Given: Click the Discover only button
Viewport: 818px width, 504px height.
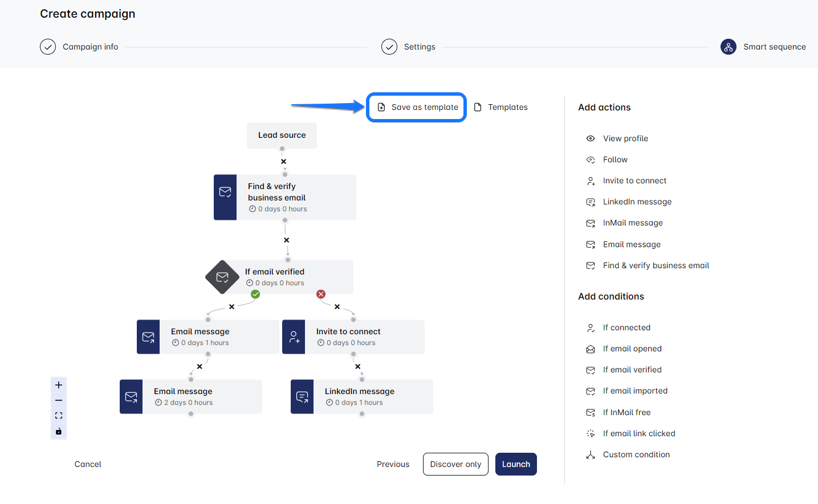Looking at the screenshot, I should point(455,464).
